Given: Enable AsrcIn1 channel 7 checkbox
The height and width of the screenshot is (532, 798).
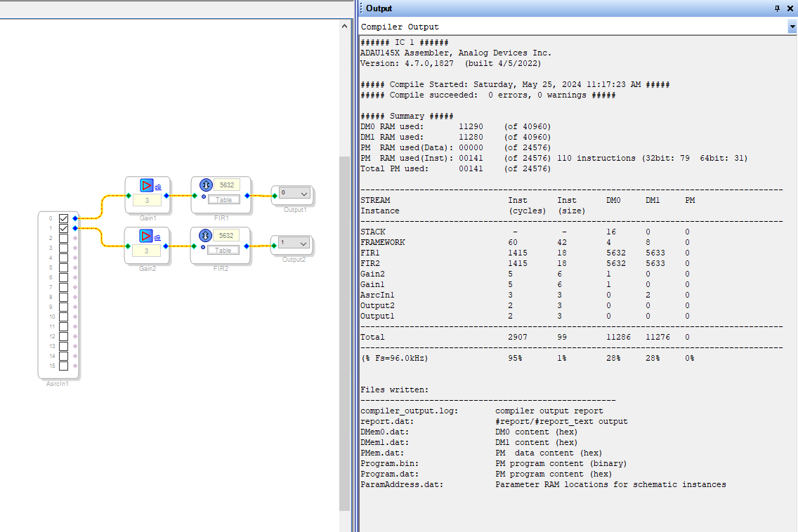Looking at the screenshot, I should (64, 287).
